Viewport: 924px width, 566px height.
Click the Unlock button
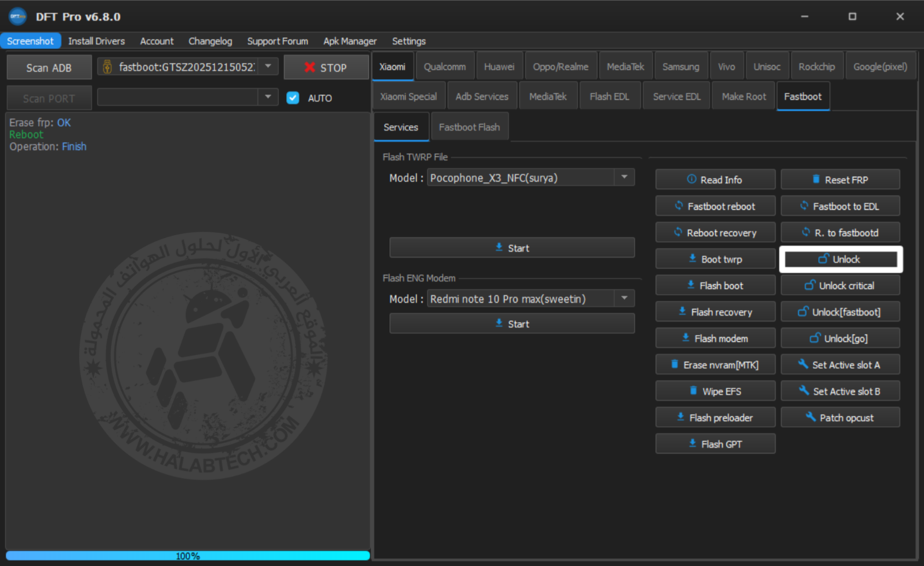click(x=840, y=259)
